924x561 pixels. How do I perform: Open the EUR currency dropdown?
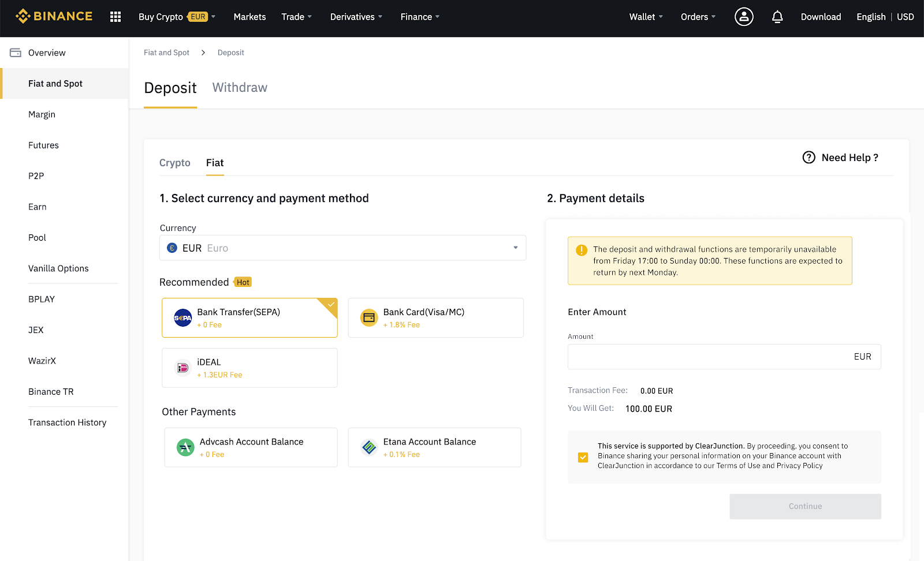tap(342, 248)
